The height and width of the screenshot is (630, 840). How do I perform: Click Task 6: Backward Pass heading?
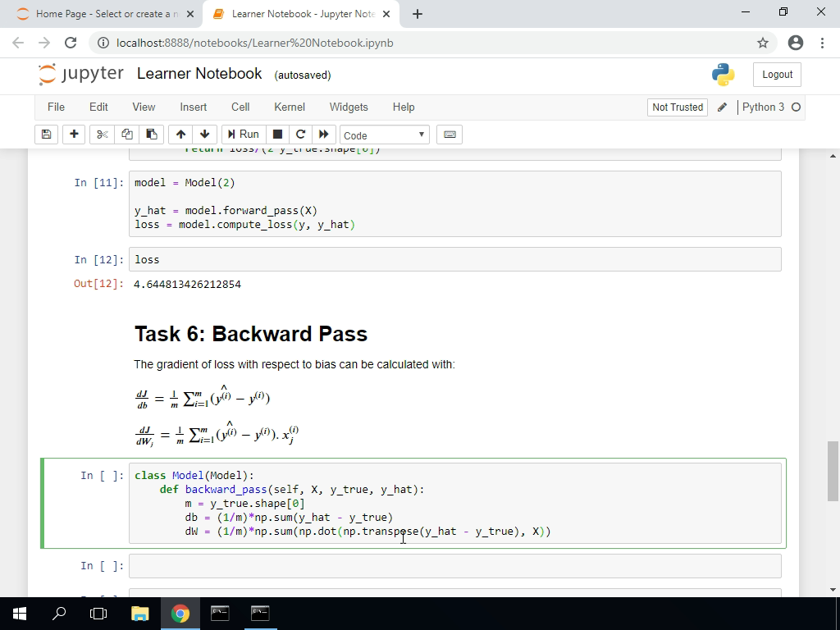click(x=251, y=334)
